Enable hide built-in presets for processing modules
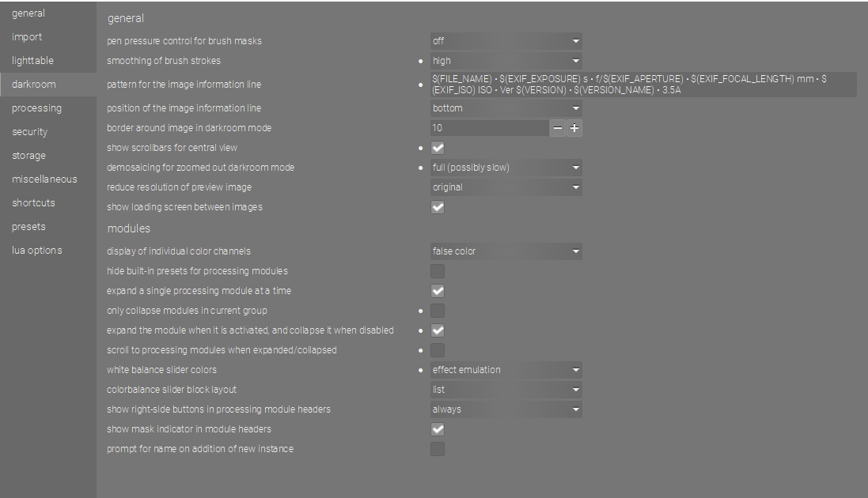The height and width of the screenshot is (498, 868). pyautogui.click(x=438, y=271)
